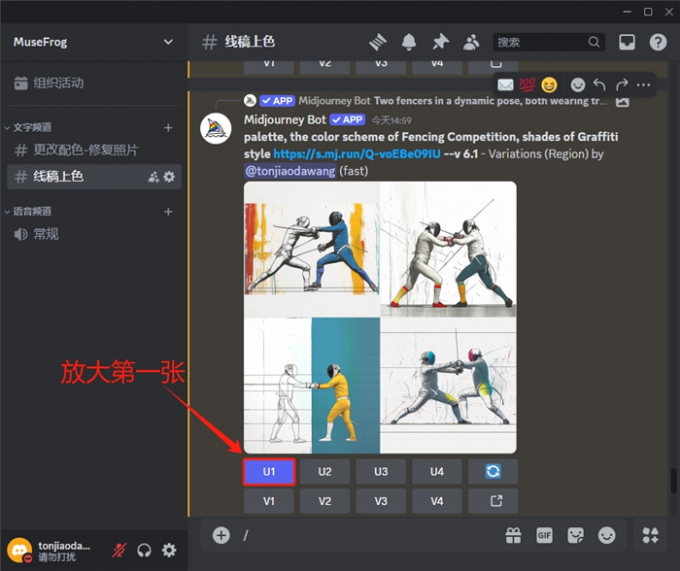680x571 pixels.
Task: Open the gift icon in message bar
Action: point(513,535)
